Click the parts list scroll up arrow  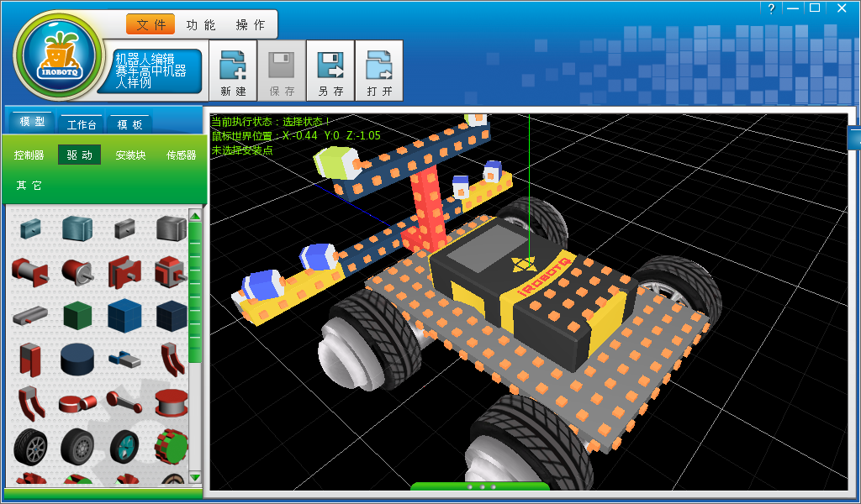coord(195,217)
